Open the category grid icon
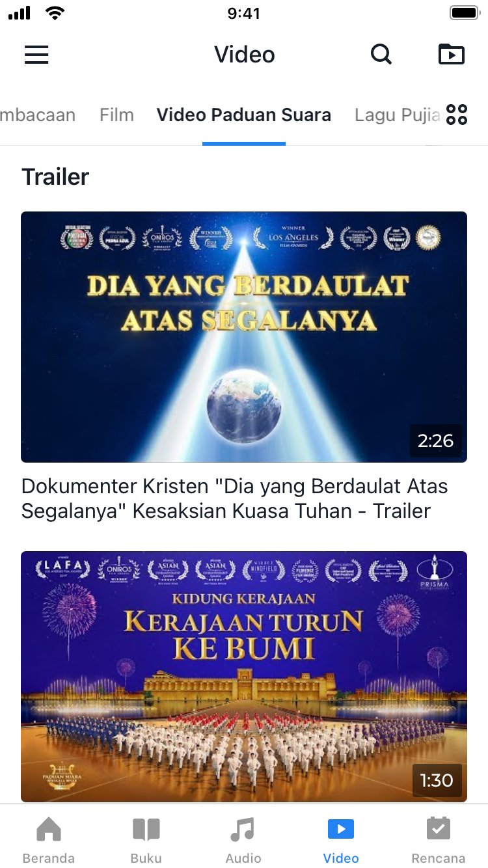Viewport: 488px width, 868px height. (x=457, y=115)
